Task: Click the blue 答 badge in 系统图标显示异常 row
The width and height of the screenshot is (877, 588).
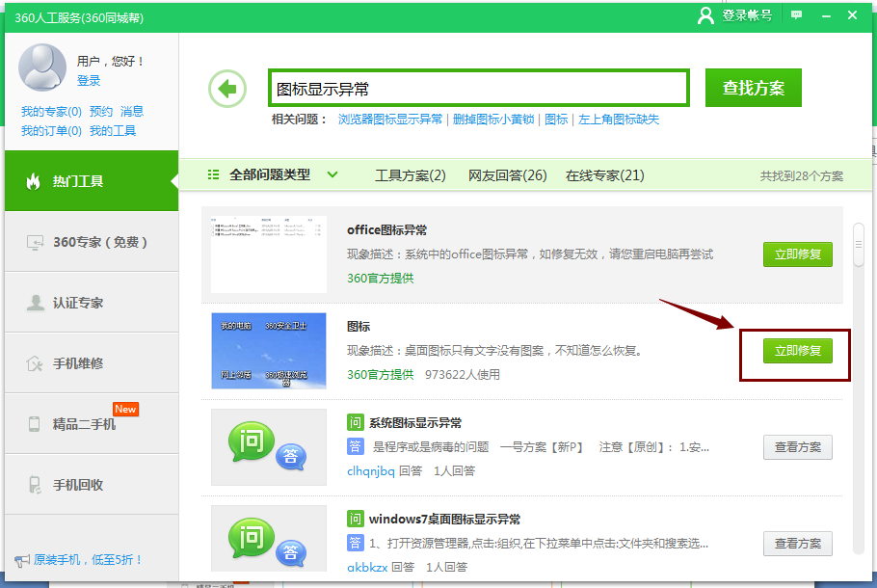Action: coord(356,446)
